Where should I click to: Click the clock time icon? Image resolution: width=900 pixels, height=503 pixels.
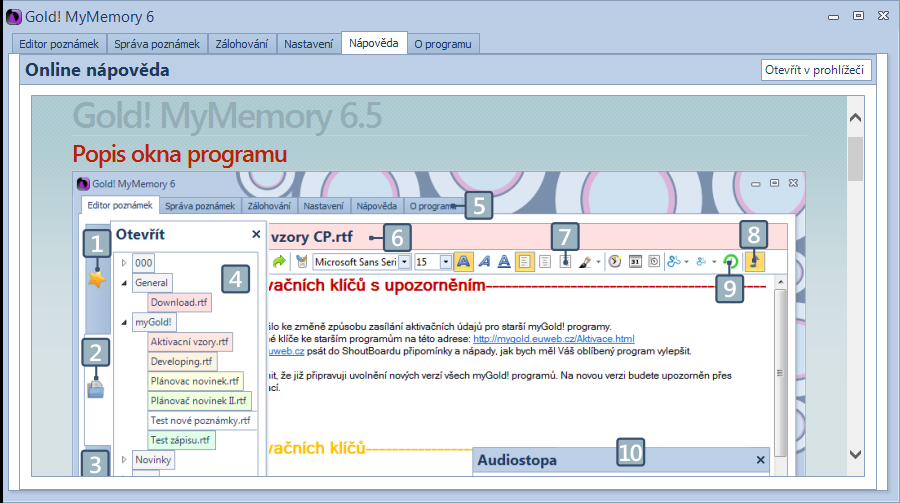point(615,262)
